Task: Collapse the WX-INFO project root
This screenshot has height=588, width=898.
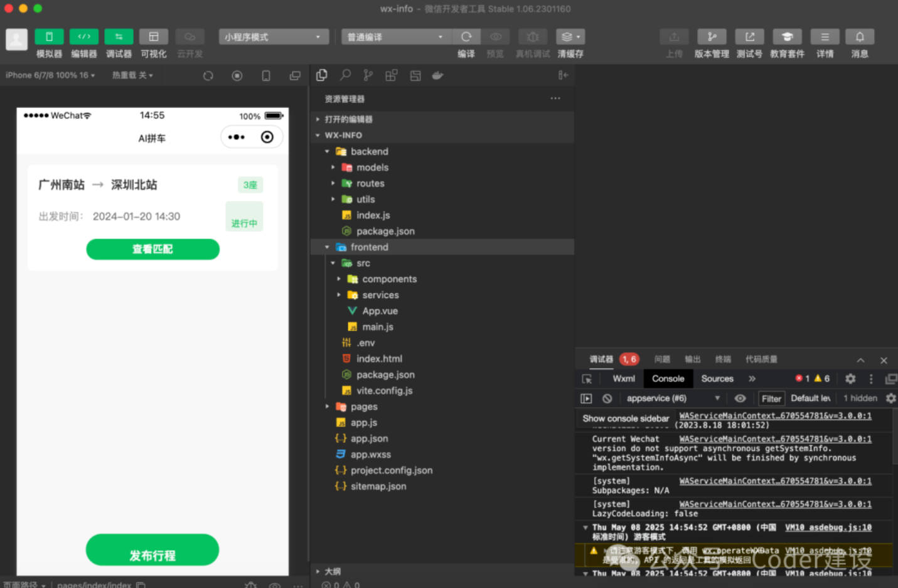Action: [x=442, y=135]
